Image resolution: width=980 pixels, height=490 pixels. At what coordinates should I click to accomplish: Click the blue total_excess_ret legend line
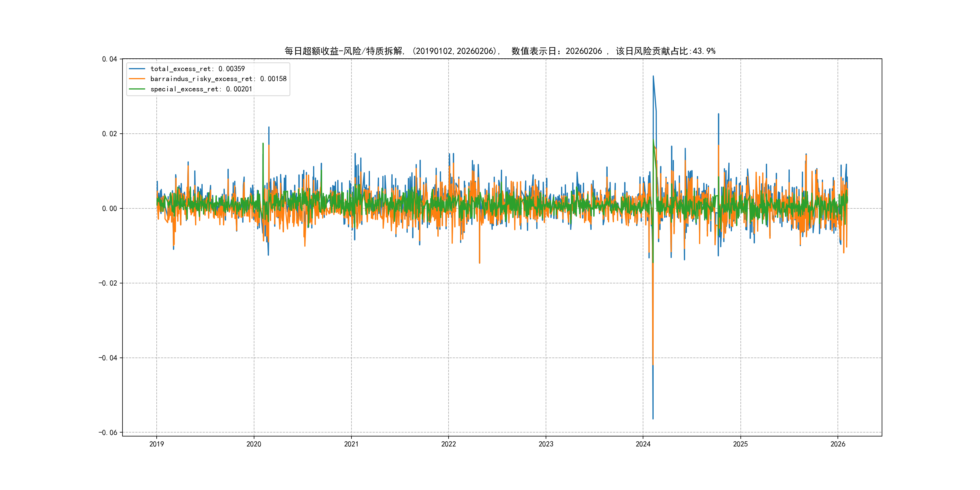[x=137, y=69]
